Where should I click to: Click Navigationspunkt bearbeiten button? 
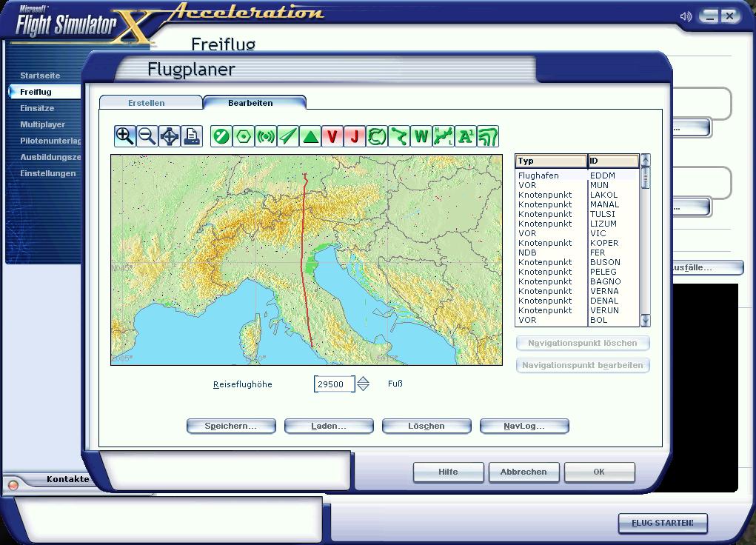[583, 365]
